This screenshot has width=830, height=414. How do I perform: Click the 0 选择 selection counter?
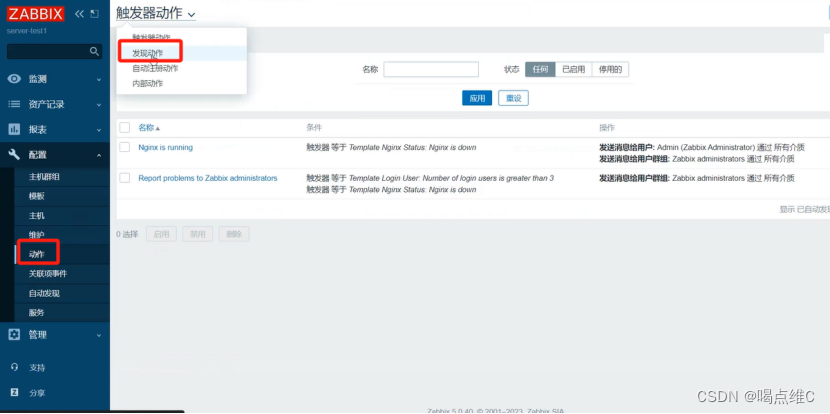tap(127, 234)
